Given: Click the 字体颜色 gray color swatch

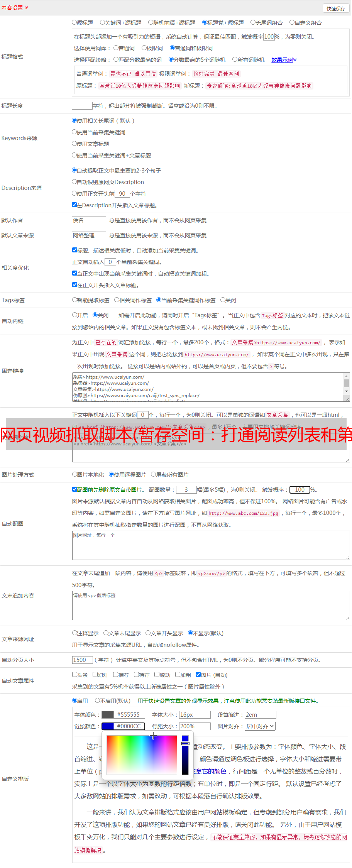Looking at the screenshot, I should [108, 715].
